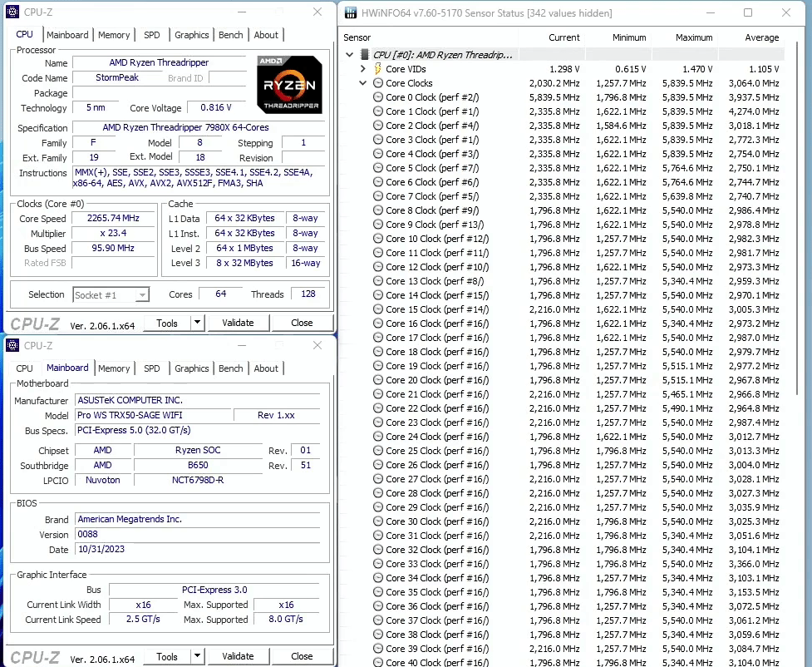The image size is (812, 667).
Task: Click the BIOS Date value 10/31/2023
Action: [x=198, y=549]
